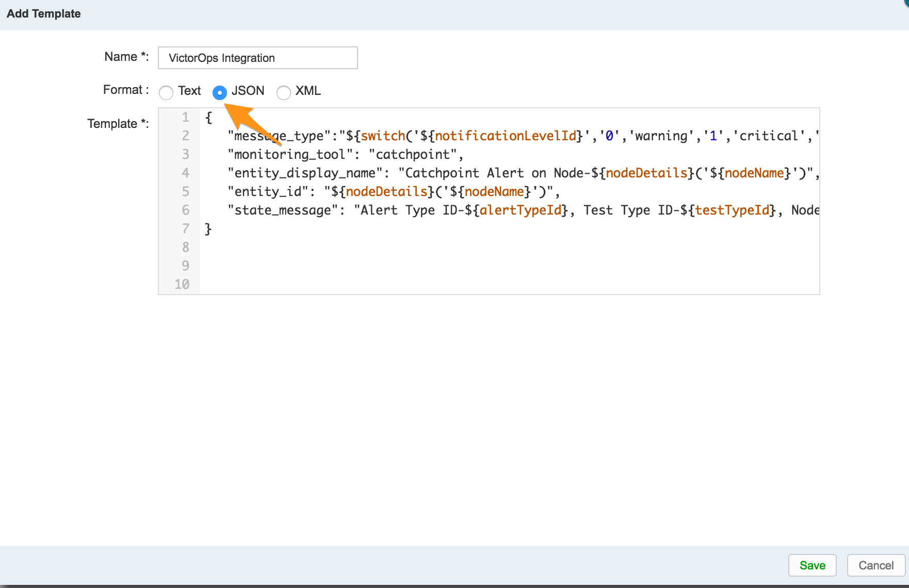This screenshot has height=588, width=909.
Task: Click the alertTypeId variable in state_message
Action: [522, 210]
